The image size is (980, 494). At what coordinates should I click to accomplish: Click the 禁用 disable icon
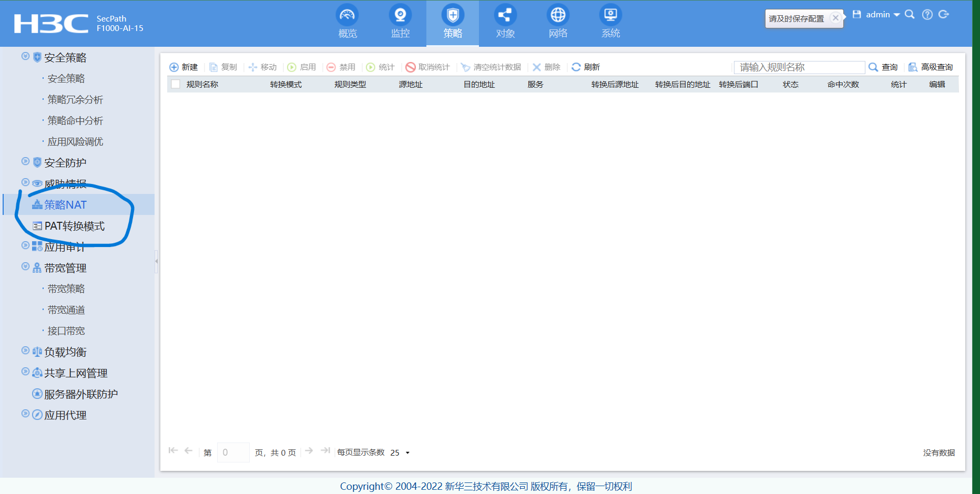click(331, 67)
